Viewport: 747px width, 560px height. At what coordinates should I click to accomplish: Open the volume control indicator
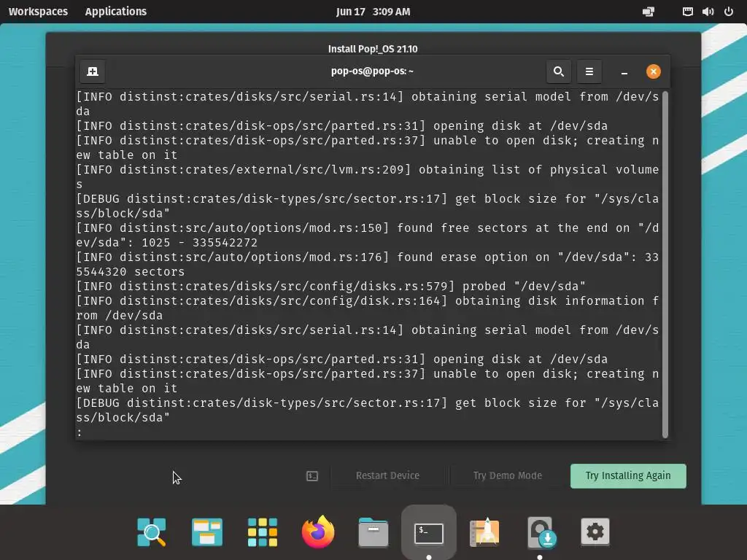tap(708, 12)
